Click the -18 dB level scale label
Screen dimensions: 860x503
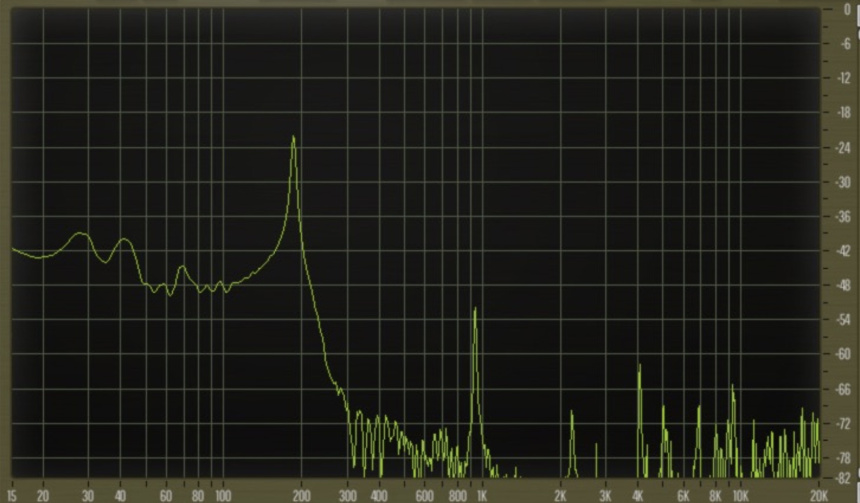point(844,113)
